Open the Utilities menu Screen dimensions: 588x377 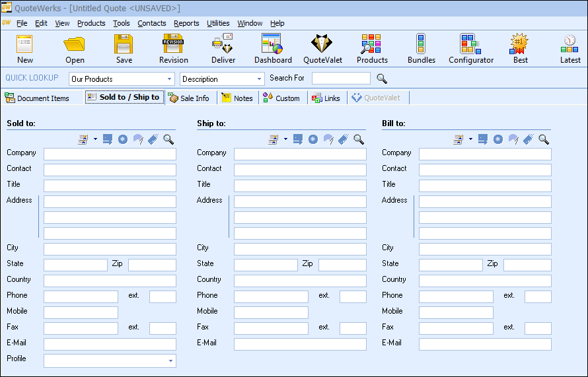tap(218, 23)
